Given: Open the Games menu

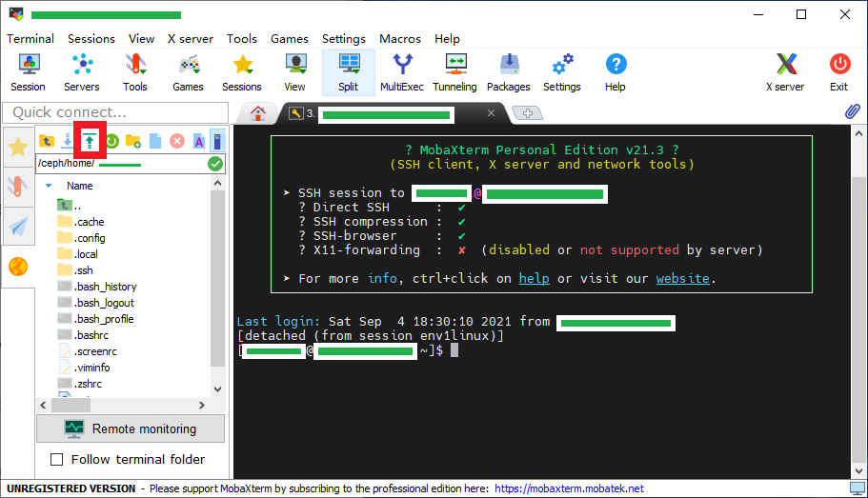Looking at the screenshot, I should click(290, 39).
